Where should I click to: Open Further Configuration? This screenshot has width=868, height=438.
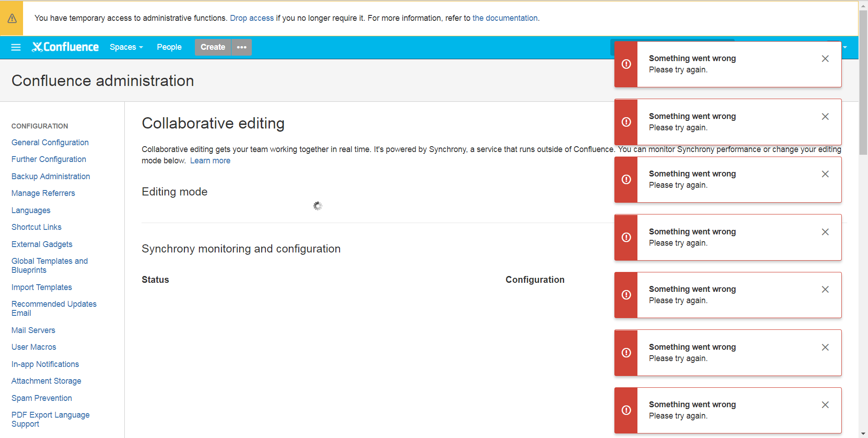pyautogui.click(x=49, y=159)
